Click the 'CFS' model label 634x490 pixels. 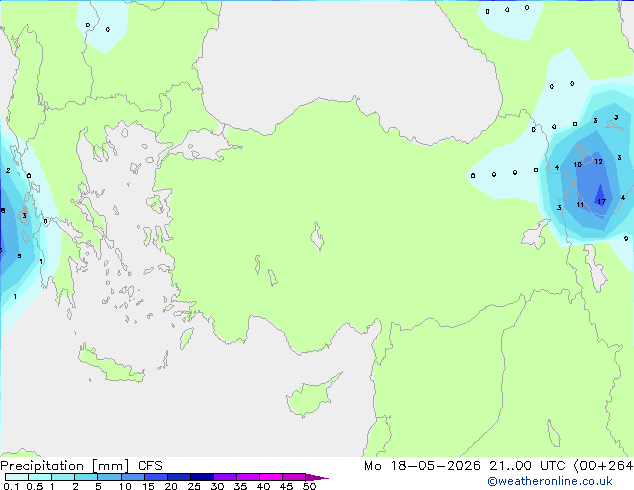pos(150,466)
